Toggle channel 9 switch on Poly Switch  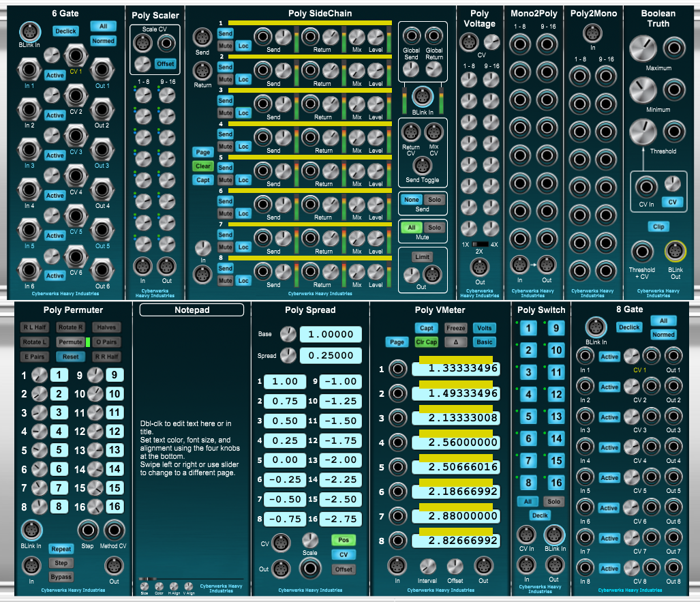point(556,328)
